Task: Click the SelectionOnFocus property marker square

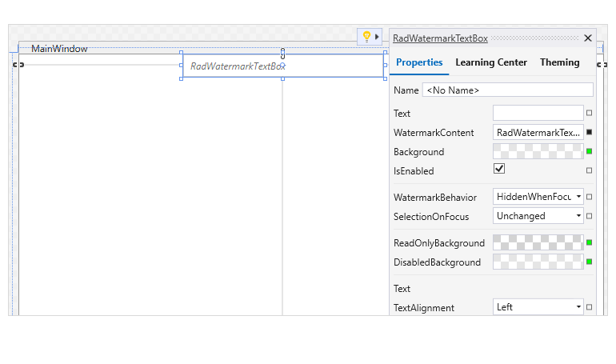Action: pos(589,216)
